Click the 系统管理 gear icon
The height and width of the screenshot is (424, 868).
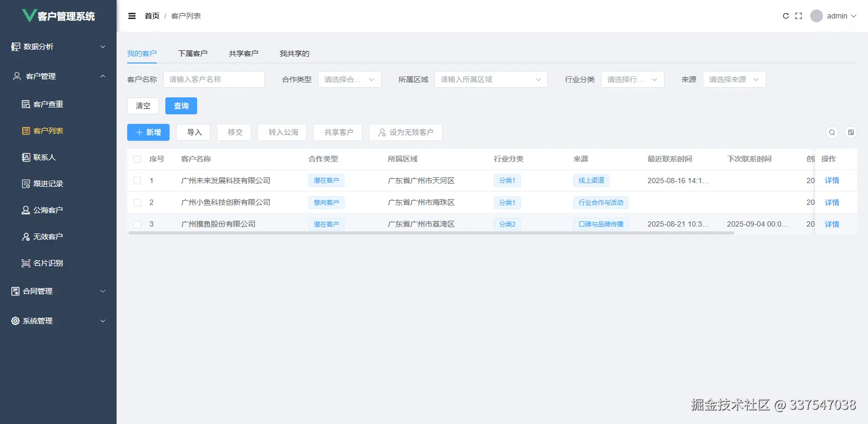pyautogui.click(x=15, y=321)
